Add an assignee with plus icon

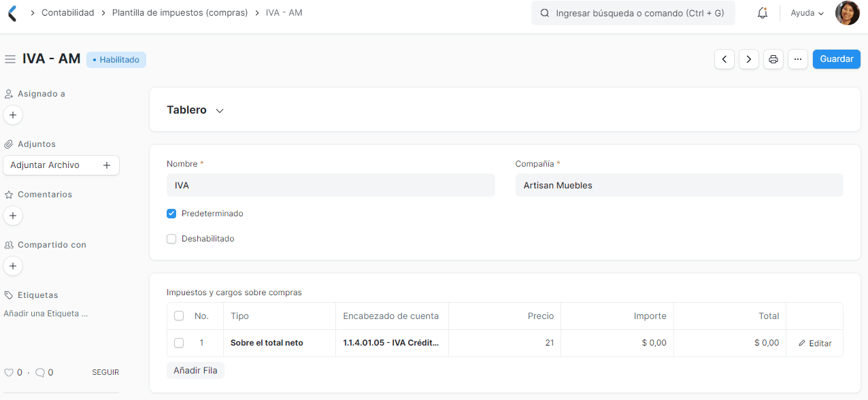[x=13, y=115]
